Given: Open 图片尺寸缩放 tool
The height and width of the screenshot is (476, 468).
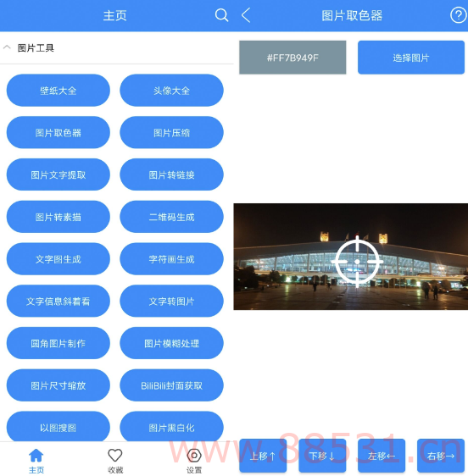Looking at the screenshot, I should pyautogui.click(x=58, y=385).
